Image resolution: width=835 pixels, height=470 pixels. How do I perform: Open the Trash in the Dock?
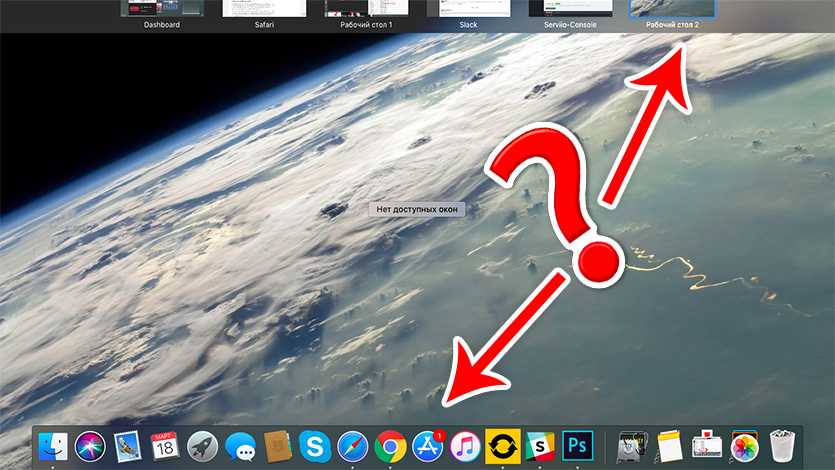point(781,446)
